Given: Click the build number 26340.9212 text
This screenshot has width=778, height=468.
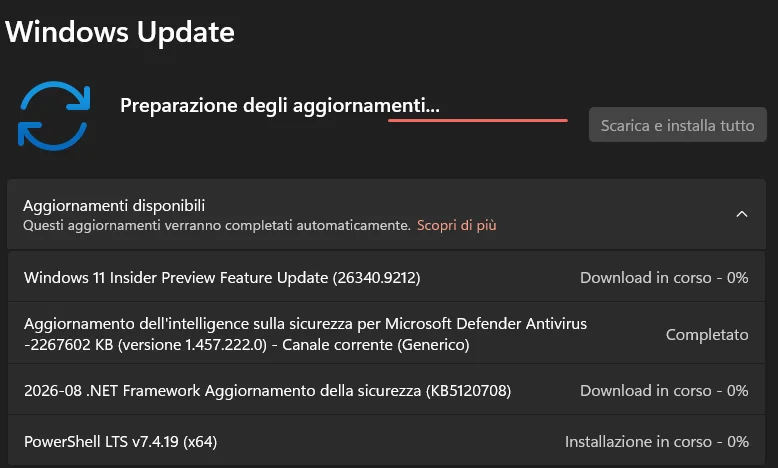Looking at the screenshot, I should [377, 278].
